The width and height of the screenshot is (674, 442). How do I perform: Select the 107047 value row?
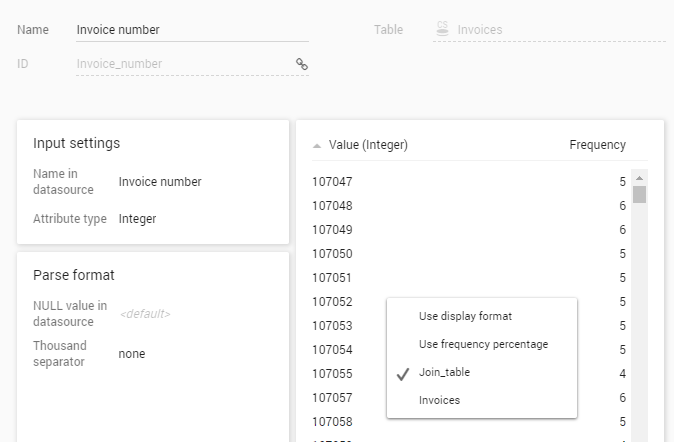pos(332,182)
